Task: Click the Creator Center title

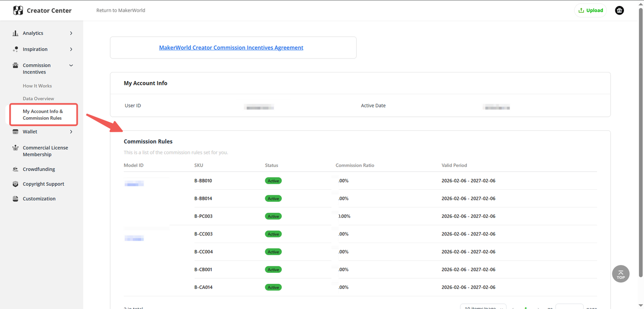Action: (x=49, y=11)
